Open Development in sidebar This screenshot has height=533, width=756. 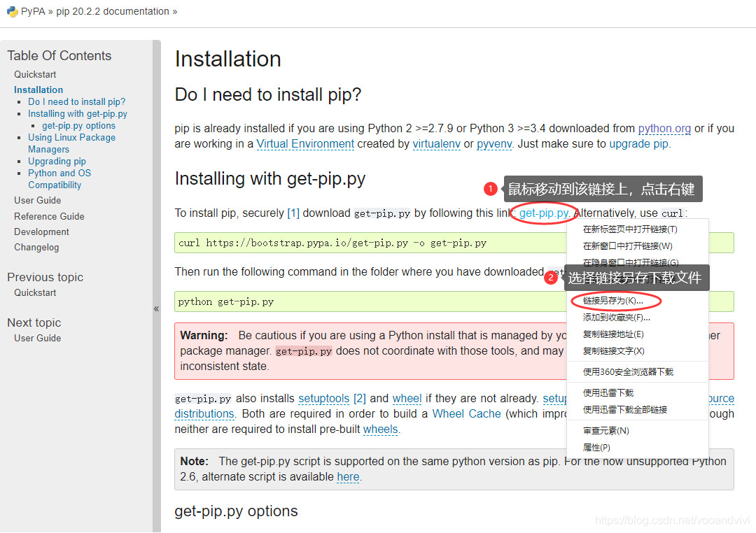point(41,232)
